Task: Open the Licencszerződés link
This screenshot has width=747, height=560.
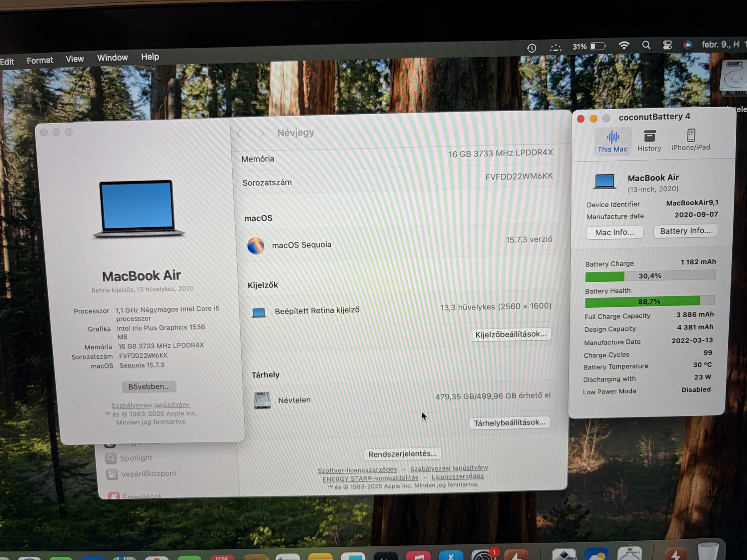Action: (x=457, y=476)
